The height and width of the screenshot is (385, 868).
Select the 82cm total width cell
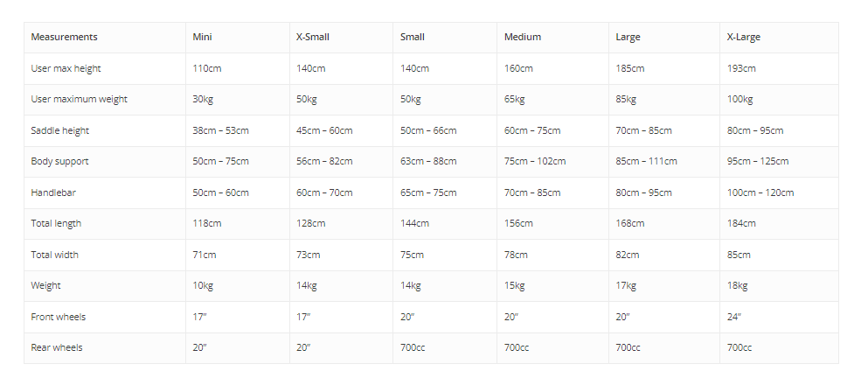(x=628, y=255)
